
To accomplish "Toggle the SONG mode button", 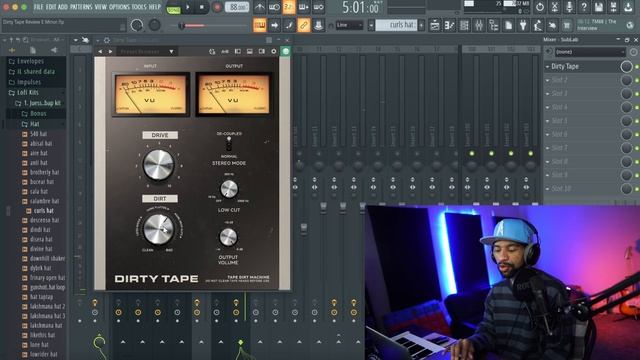I will pyautogui.click(x=173, y=10).
